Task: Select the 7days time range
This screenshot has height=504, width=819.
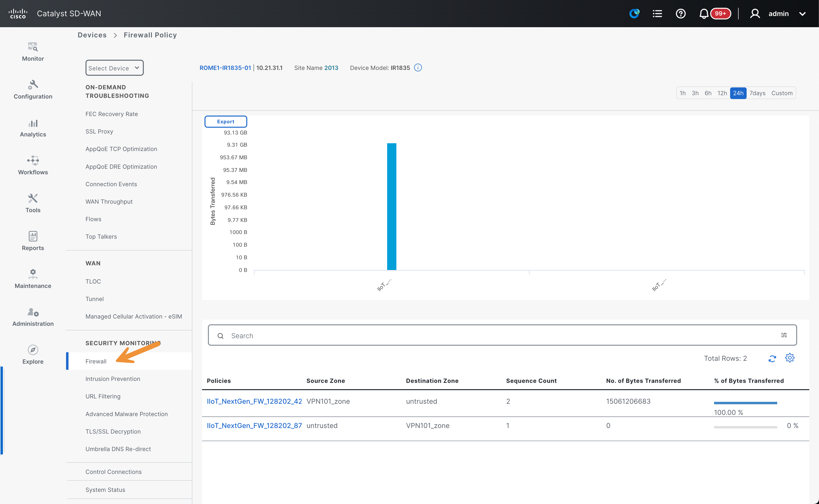Action: point(757,93)
